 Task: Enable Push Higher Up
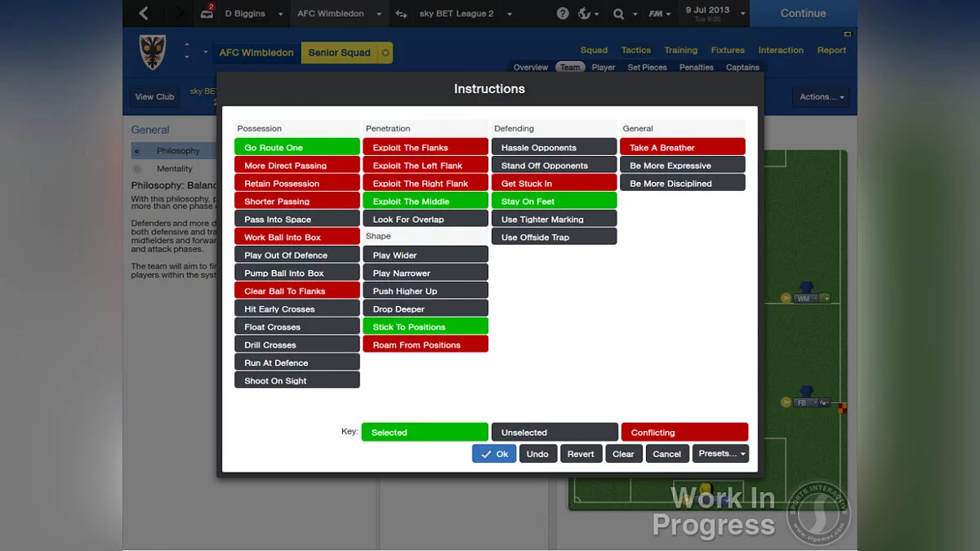(425, 291)
